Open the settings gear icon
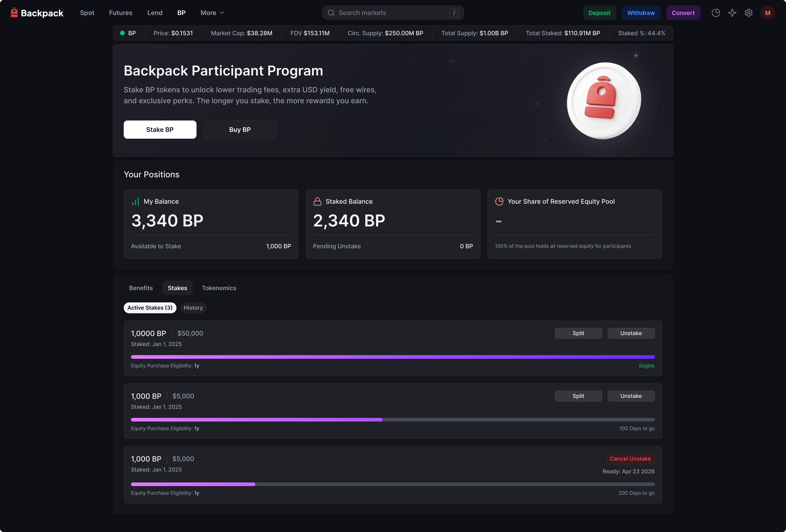Image resolution: width=786 pixels, height=532 pixels. click(x=748, y=13)
